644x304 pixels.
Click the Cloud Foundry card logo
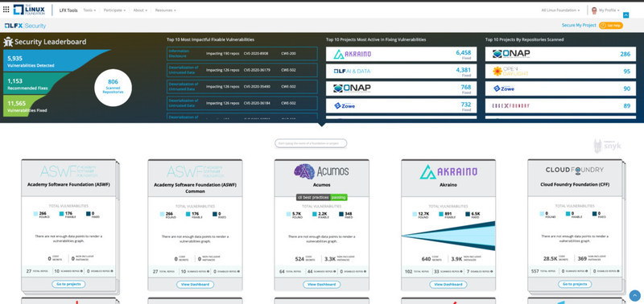[575, 170]
